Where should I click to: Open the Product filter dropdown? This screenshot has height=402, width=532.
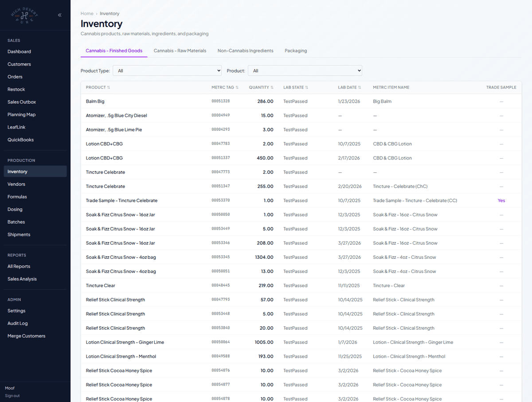[x=305, y=70]
